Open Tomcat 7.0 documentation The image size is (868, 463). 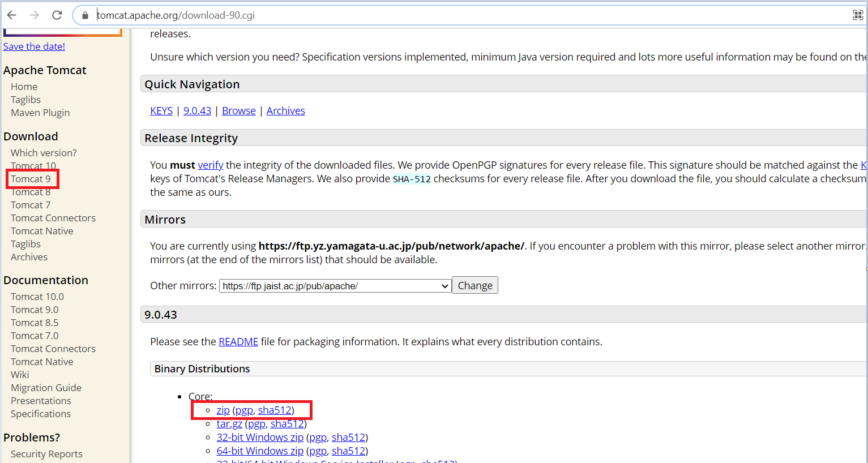[35, 336]
